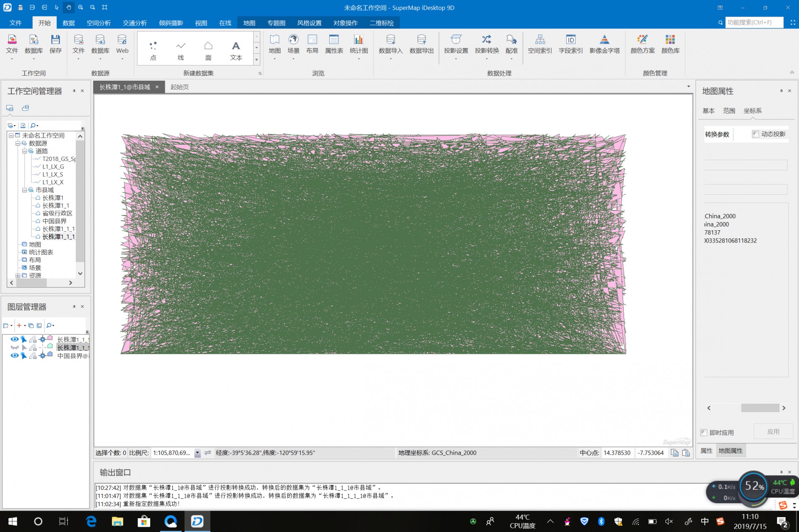Create a new 线 line dataset
799x532 pixels.
coord(181,51)
